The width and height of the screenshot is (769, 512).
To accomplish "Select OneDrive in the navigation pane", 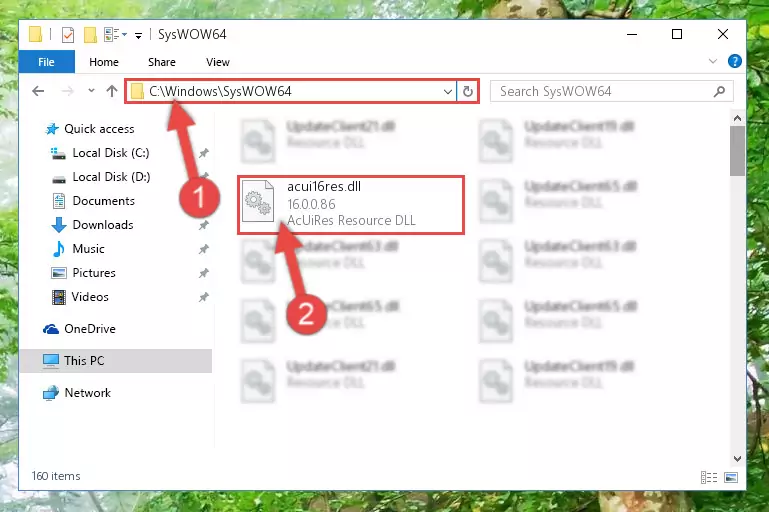I will point(90,329).
